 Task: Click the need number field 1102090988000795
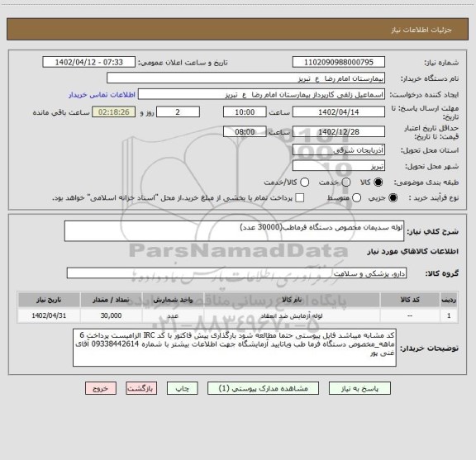[339, 62]
